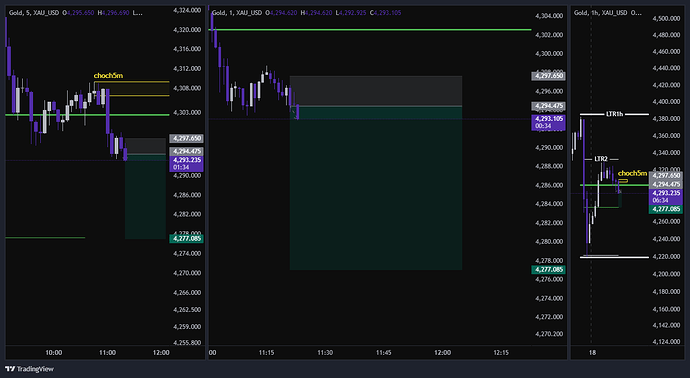Select the Gold, 1h, XAU_USD chart title
This screenshot has width=690, height=378.
(601, 13)
